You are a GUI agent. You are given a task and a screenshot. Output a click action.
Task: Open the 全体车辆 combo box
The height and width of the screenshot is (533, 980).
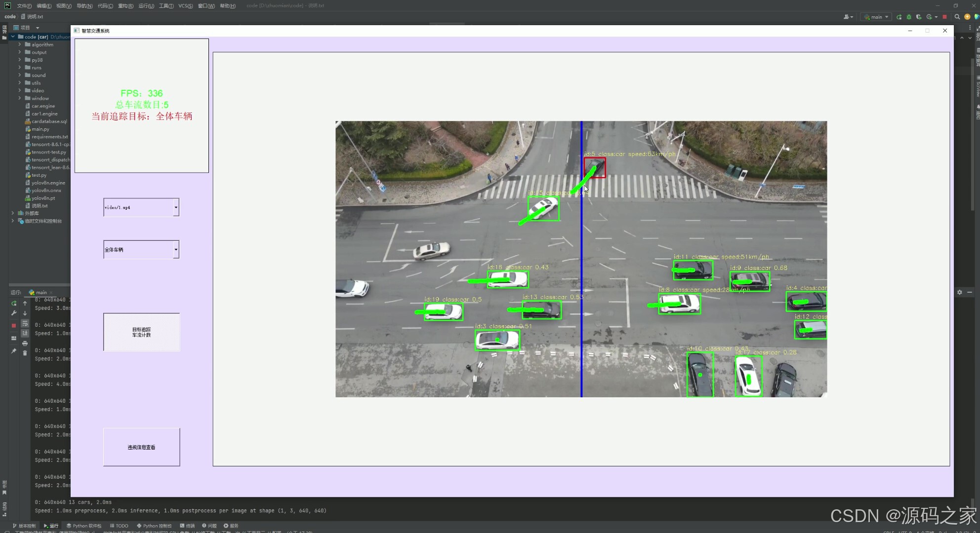pos(141,250)
